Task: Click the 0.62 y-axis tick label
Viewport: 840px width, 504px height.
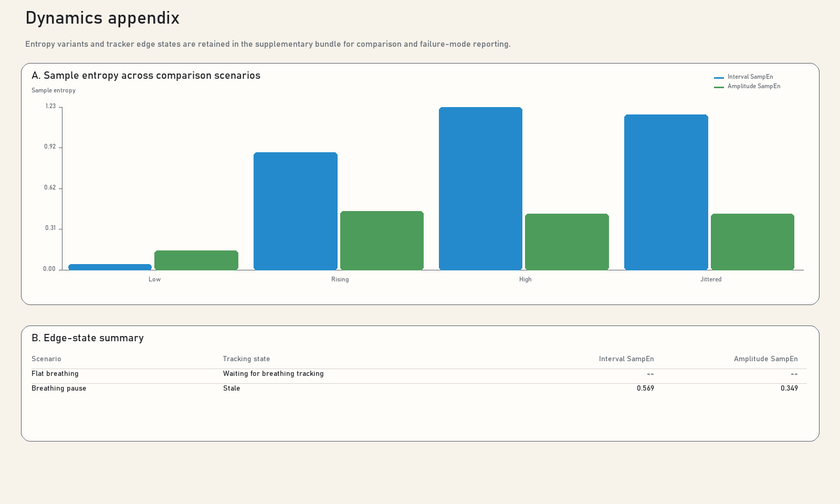Action: (50, 187)
